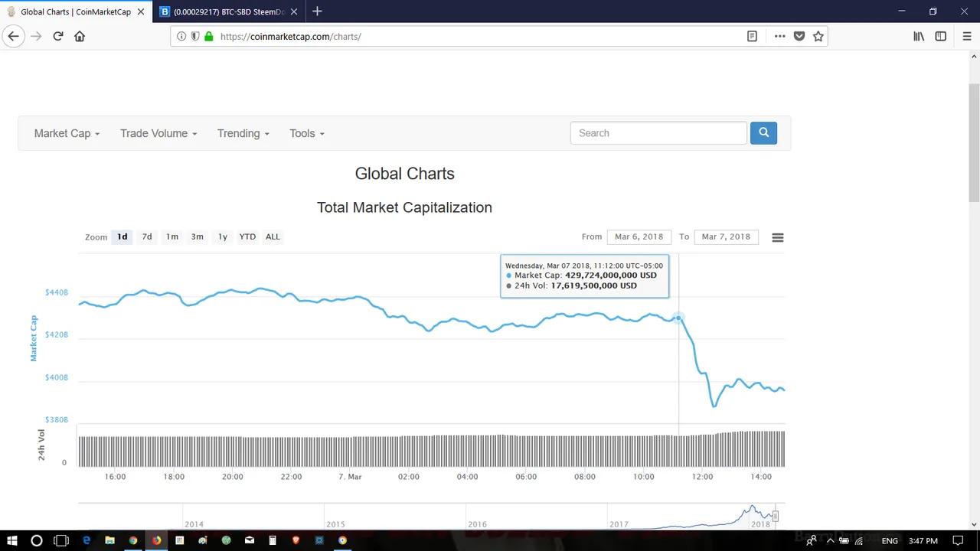View the secure connection padlock details

(209, 36)
